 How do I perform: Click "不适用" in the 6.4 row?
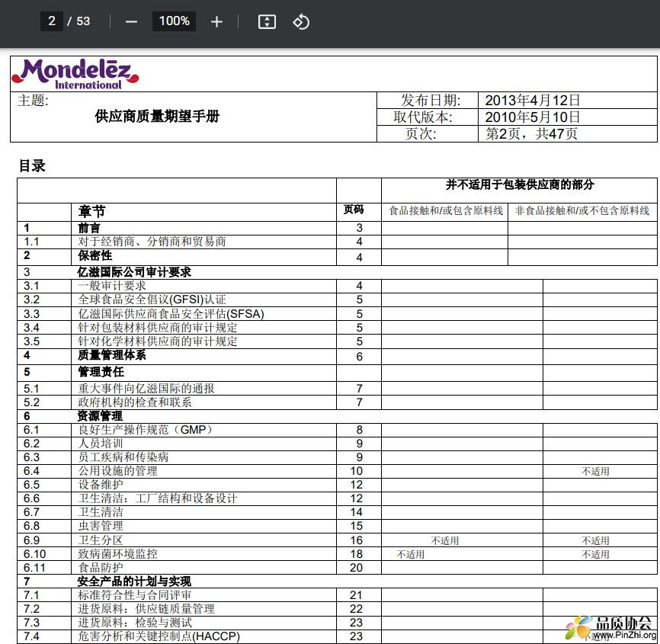coord(595,472)
